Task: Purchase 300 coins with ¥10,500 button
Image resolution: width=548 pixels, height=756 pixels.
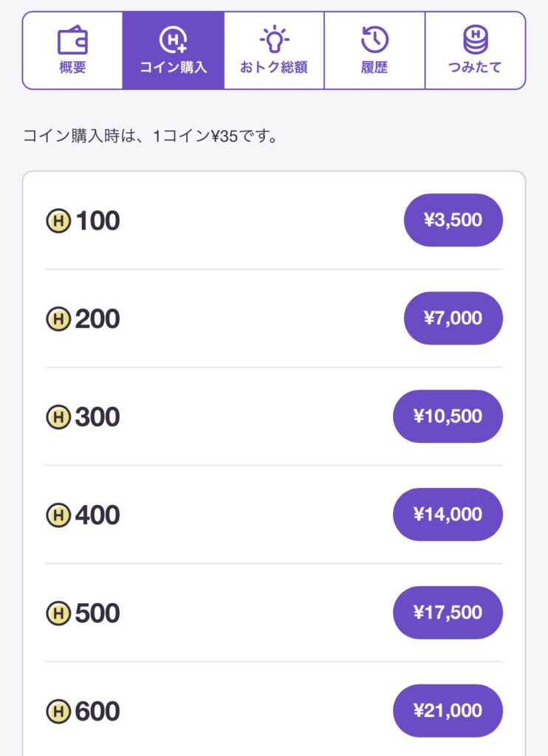Action: (x=448, y=416)
